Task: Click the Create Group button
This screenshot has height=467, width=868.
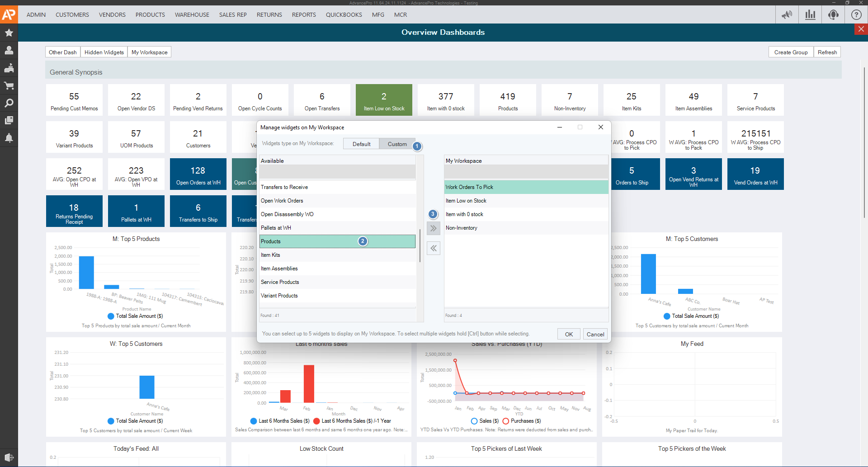Action: click(x=791, y=52)
